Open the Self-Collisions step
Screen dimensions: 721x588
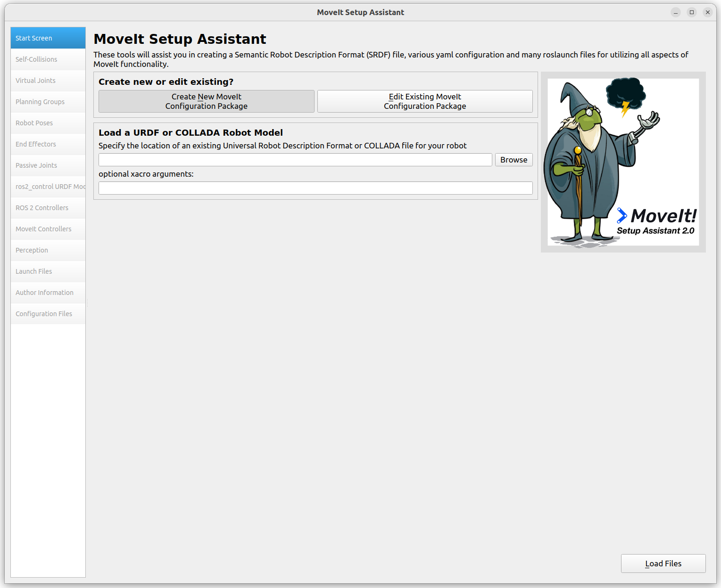pyautogui.click(x=48, y=59)
